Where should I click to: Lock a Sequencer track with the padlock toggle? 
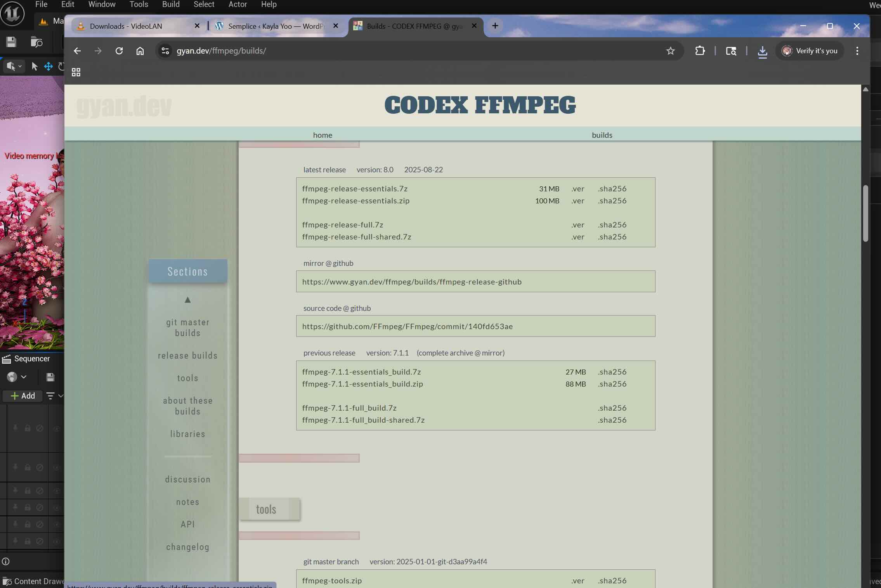click(27, 428)
